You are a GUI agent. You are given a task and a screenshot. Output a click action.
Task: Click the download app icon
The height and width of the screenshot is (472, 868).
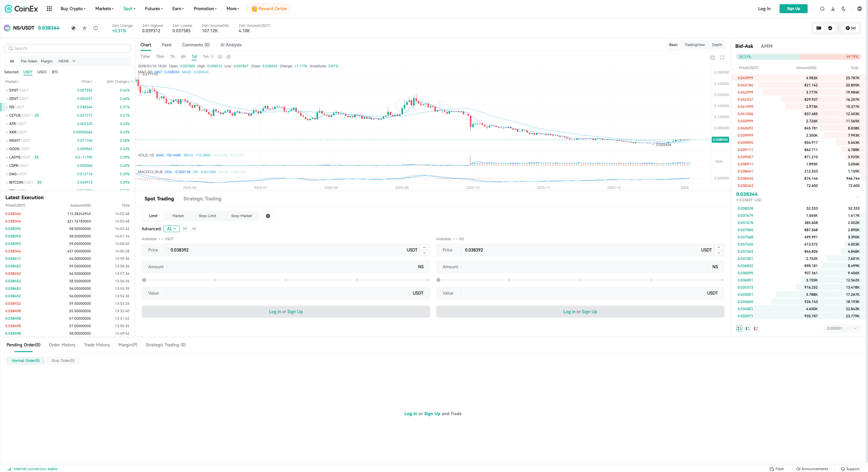[x=833, y=9]
